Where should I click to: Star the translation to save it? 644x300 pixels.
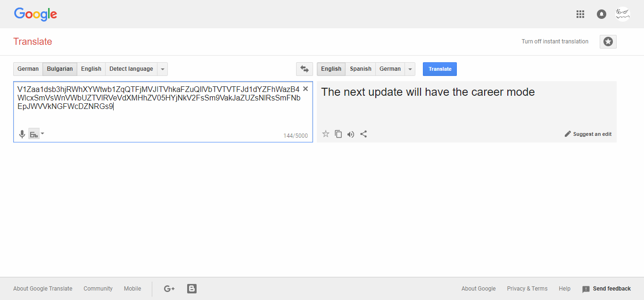click(x=326, y=134)
